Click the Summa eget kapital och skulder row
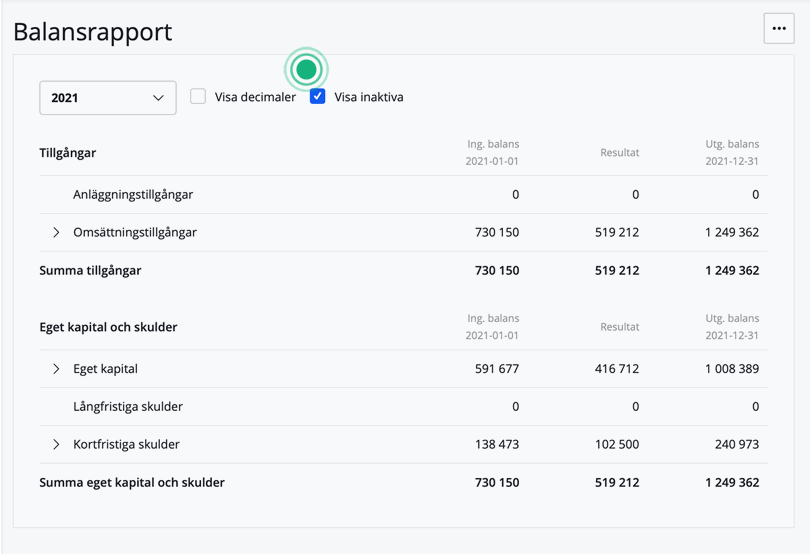This screenshot has height=554, width=810. (132, 482)
